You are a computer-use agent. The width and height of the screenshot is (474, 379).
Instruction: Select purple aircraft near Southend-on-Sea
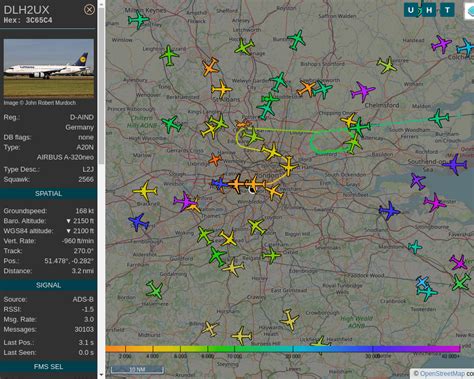[x=455, y=164]
